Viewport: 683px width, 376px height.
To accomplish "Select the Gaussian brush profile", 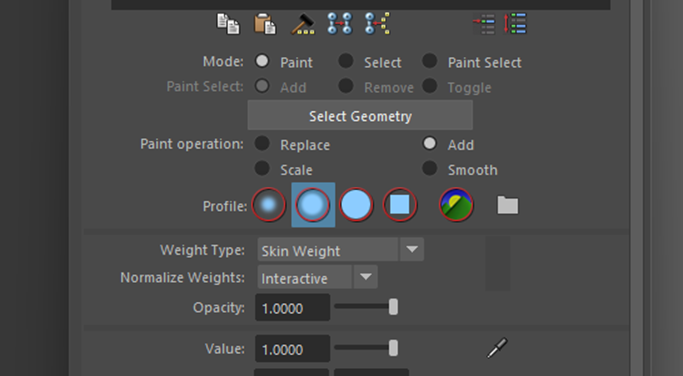I will pos(269,205).
